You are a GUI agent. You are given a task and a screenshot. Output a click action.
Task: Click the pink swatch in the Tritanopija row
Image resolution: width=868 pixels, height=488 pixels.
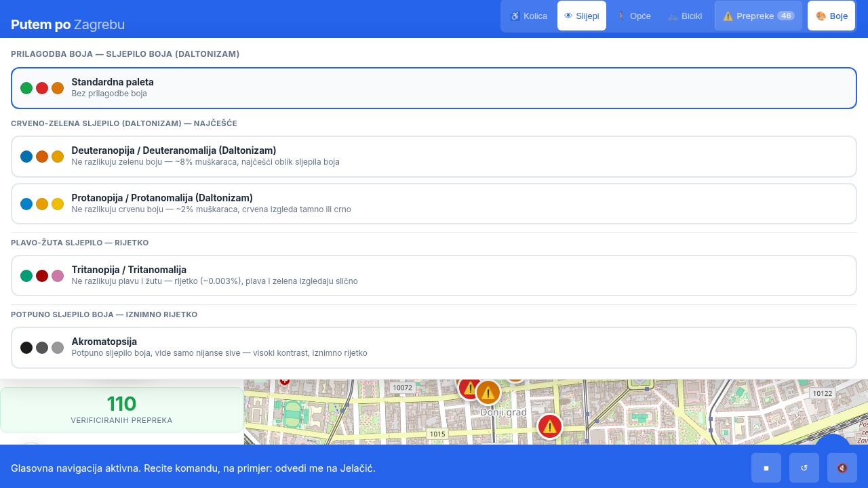click(x=58, y=276)
